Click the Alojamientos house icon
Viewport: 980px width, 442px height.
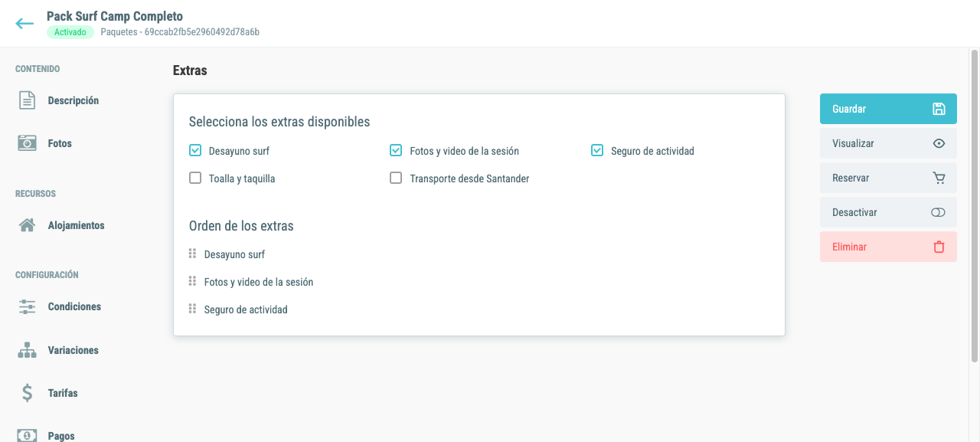(x=27, y=225)
